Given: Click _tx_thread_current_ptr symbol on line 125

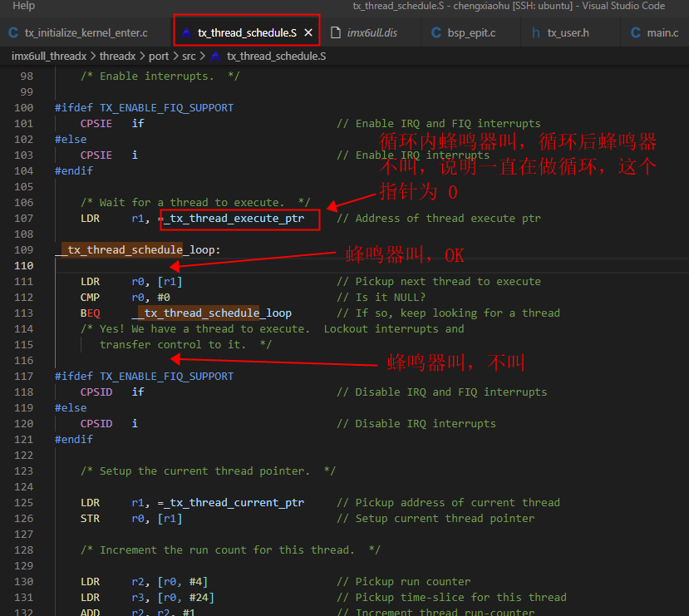Looking at the screenshot, I should coord(234,503).
